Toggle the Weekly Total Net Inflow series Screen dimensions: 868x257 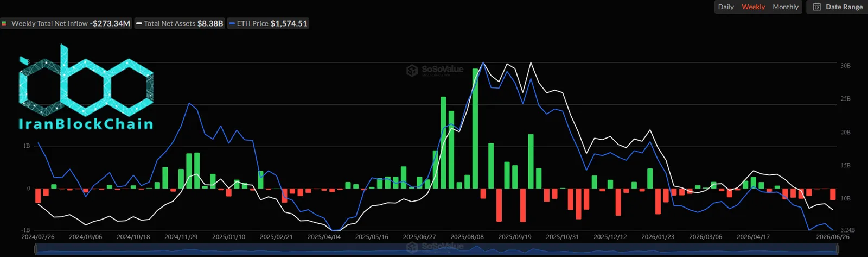66,23
